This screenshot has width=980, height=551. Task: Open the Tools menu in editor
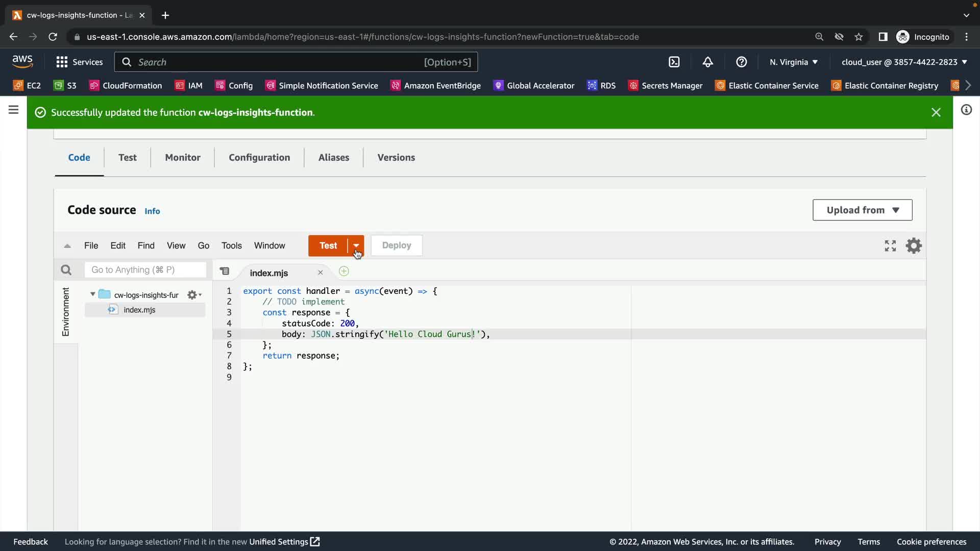click(231, 246)
